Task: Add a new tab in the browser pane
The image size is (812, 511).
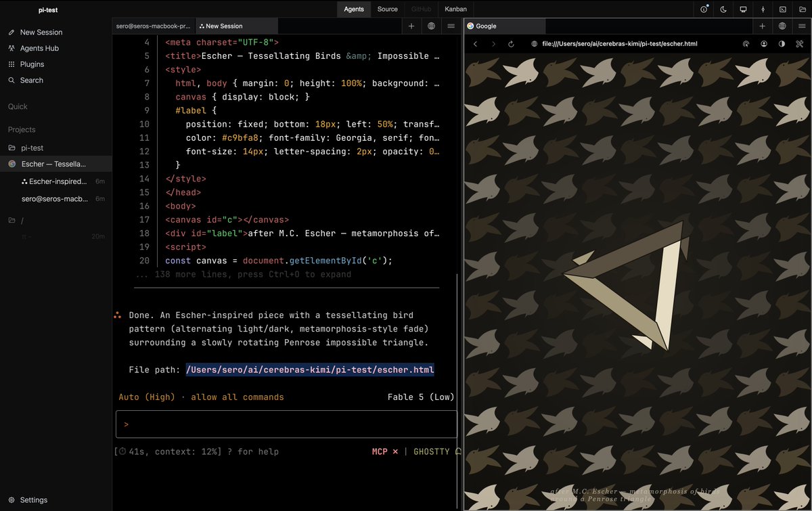Action: 762,26
